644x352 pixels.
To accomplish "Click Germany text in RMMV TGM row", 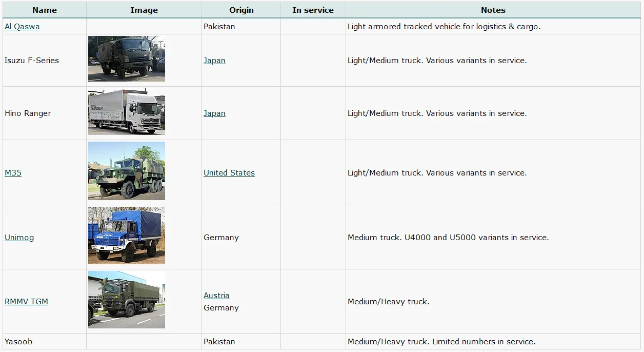I will click(x=221, y=308).
